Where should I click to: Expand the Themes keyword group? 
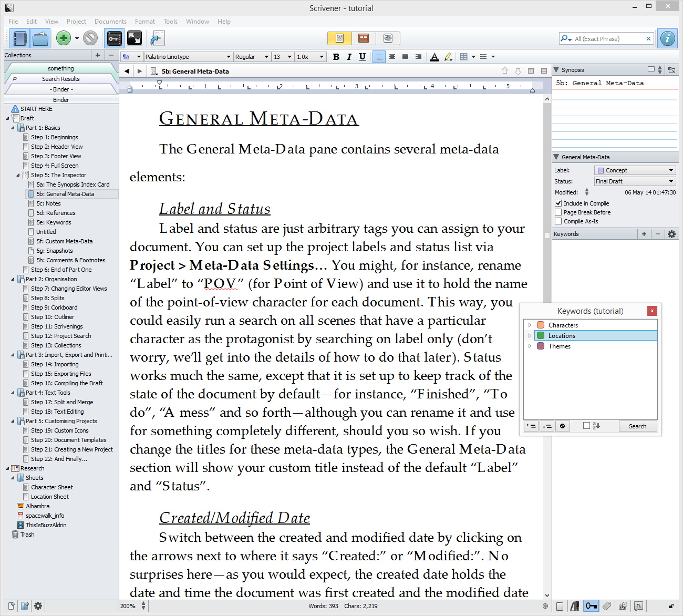[530, 346]
